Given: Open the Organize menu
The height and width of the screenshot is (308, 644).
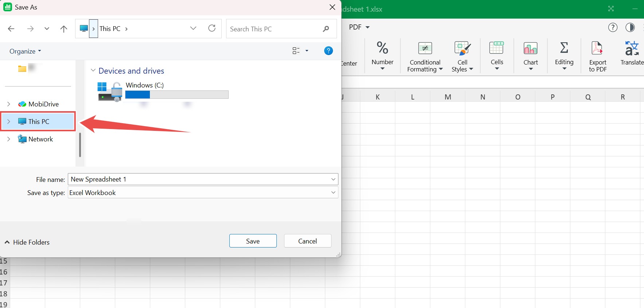Looking at the screenshot, I should point(25,51).
